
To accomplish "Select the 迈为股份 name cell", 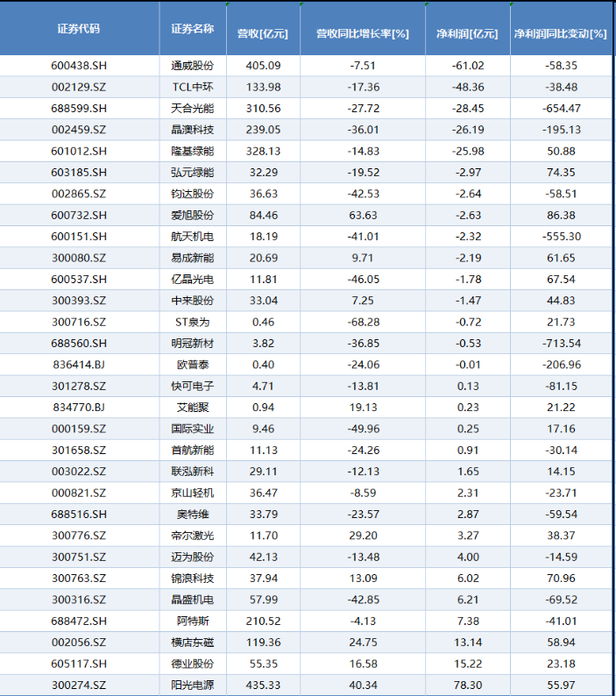I will [193, 558].
